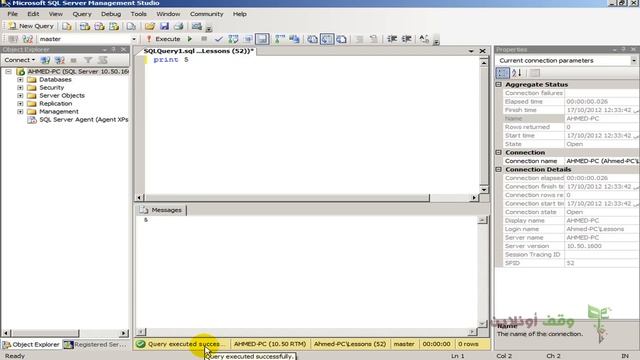Expand the Databases folder

click(x=20, y=80)
